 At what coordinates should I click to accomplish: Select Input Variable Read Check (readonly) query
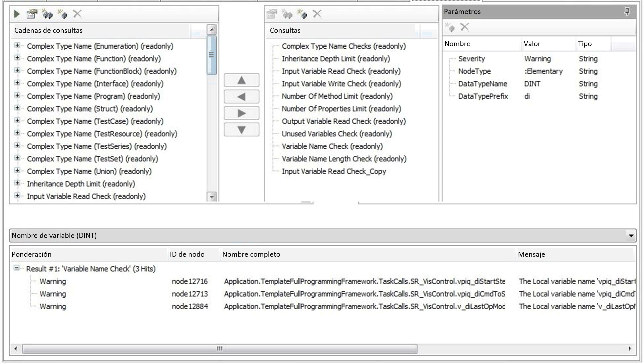(341, 71)
